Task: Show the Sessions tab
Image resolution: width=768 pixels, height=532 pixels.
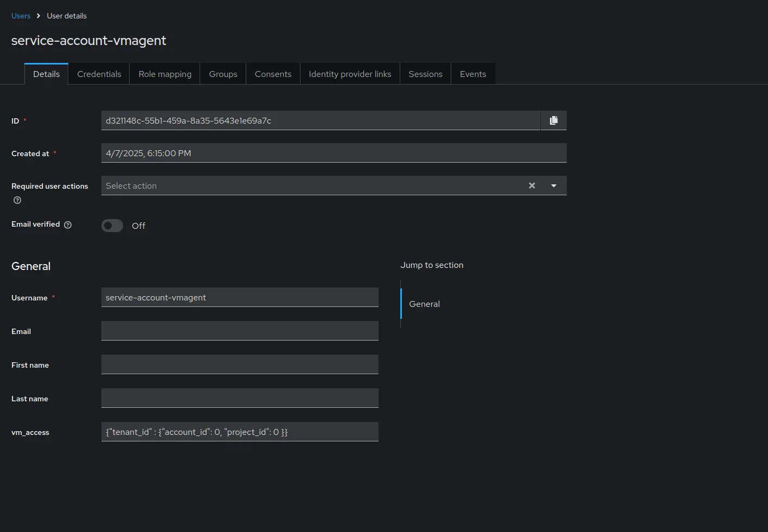Action: [x=425, y=74]
